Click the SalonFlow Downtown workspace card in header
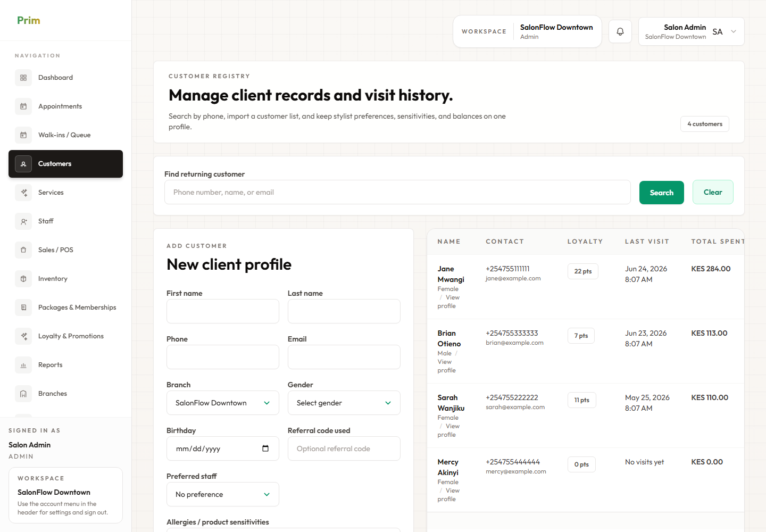 tap(527, 31)
